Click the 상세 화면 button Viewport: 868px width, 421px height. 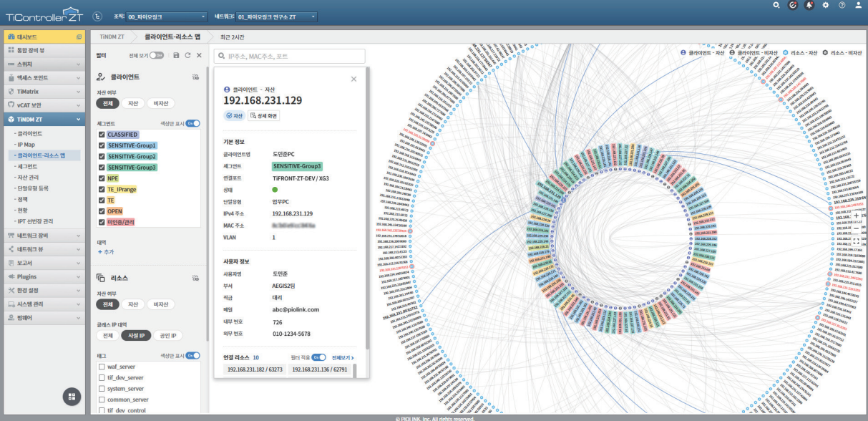(263, 115)
